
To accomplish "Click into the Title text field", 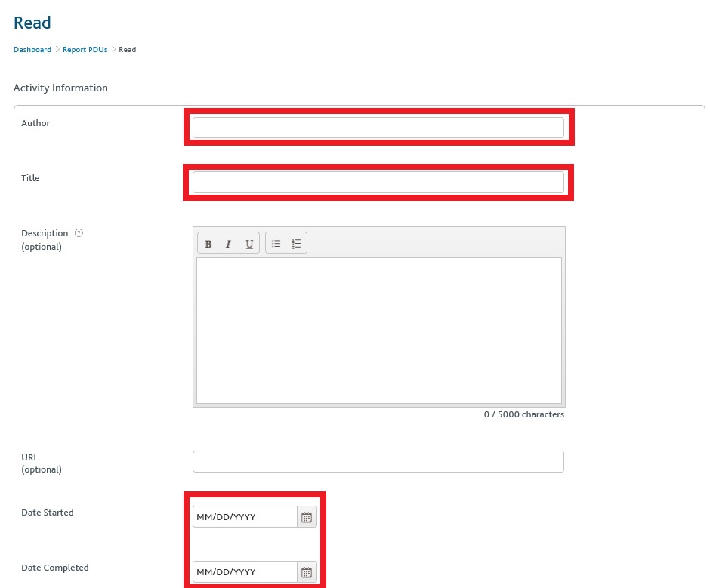I will coord(378,183).
